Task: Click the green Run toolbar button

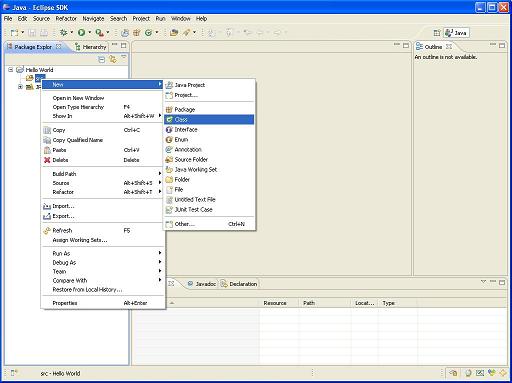Action: pos(81,32)
